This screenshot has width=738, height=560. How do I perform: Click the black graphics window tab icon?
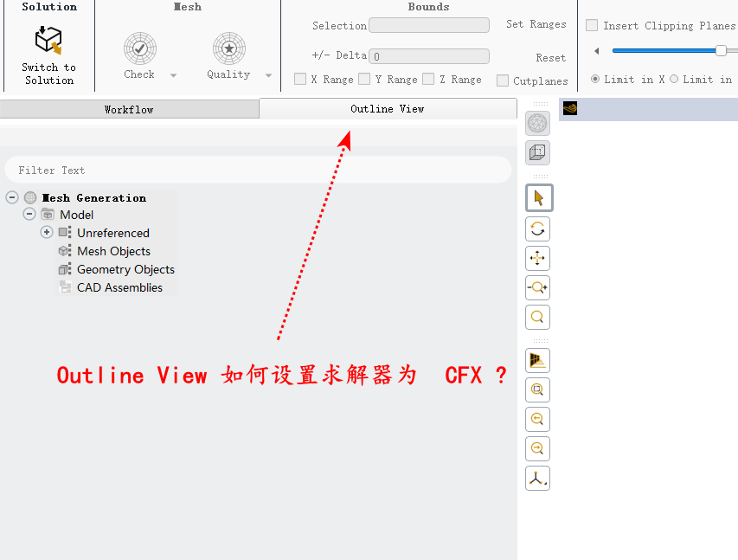pyautogui.click(x=570, y=108)
